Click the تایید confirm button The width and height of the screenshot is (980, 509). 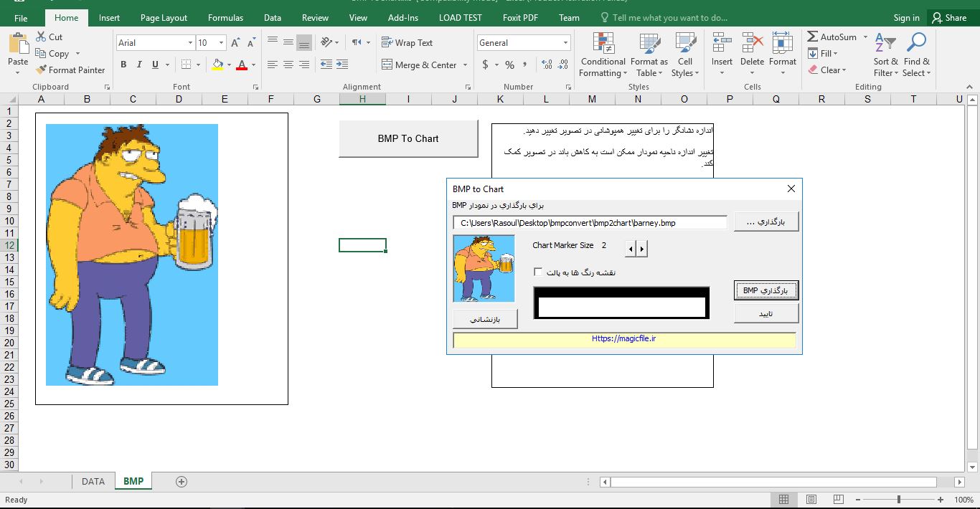click(x=766, y=314)
